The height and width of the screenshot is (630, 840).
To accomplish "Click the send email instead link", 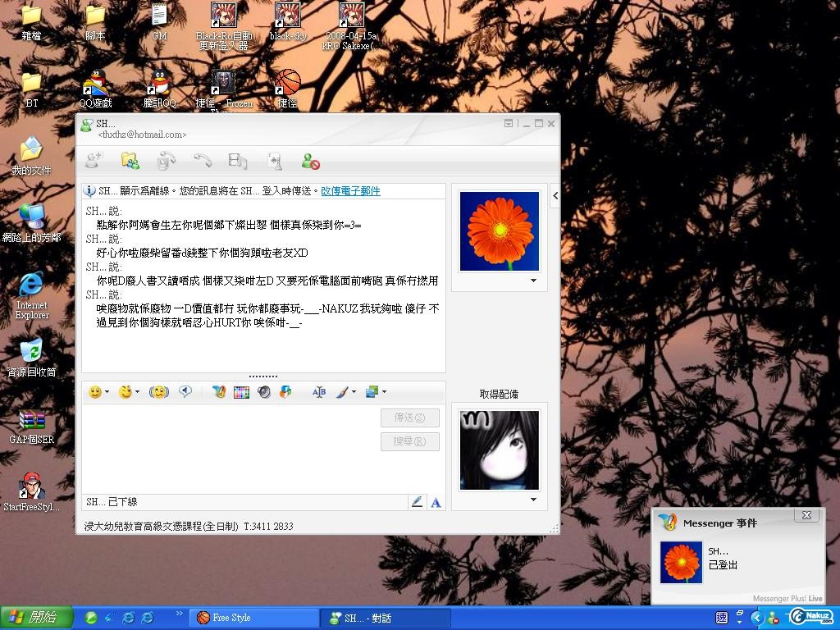I will tap(350, 190).
